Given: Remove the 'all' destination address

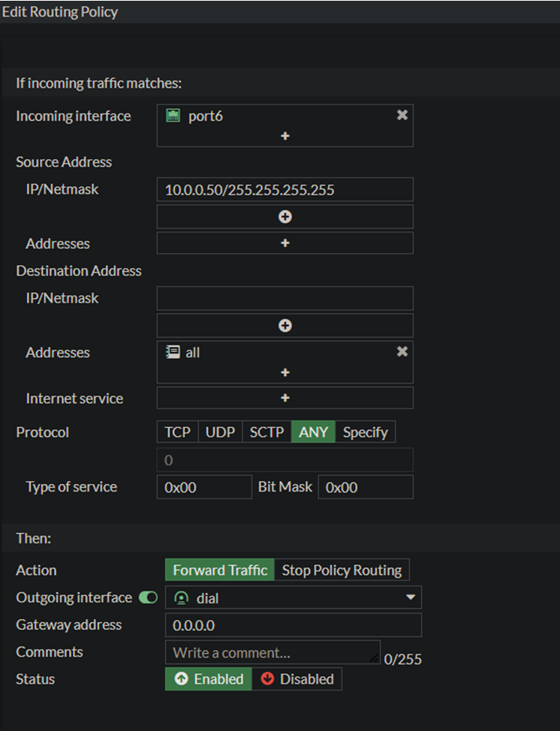Looking at the screenshot, I should click(402, 351).
